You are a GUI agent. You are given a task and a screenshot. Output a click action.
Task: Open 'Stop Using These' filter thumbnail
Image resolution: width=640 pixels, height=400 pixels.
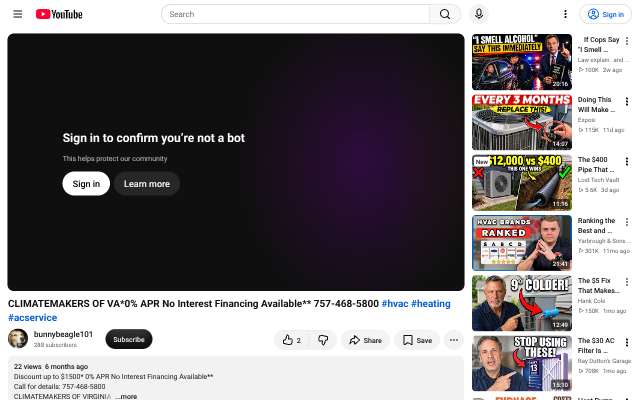[522, 363]
